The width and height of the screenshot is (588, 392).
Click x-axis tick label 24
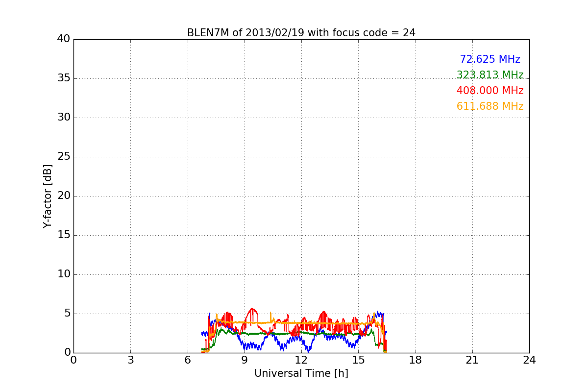point(529,360)
